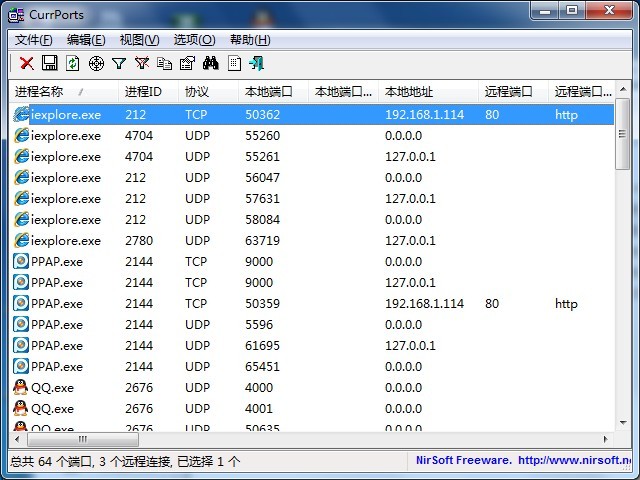
Task: Click the binoculars find icon
Action: 211,63
